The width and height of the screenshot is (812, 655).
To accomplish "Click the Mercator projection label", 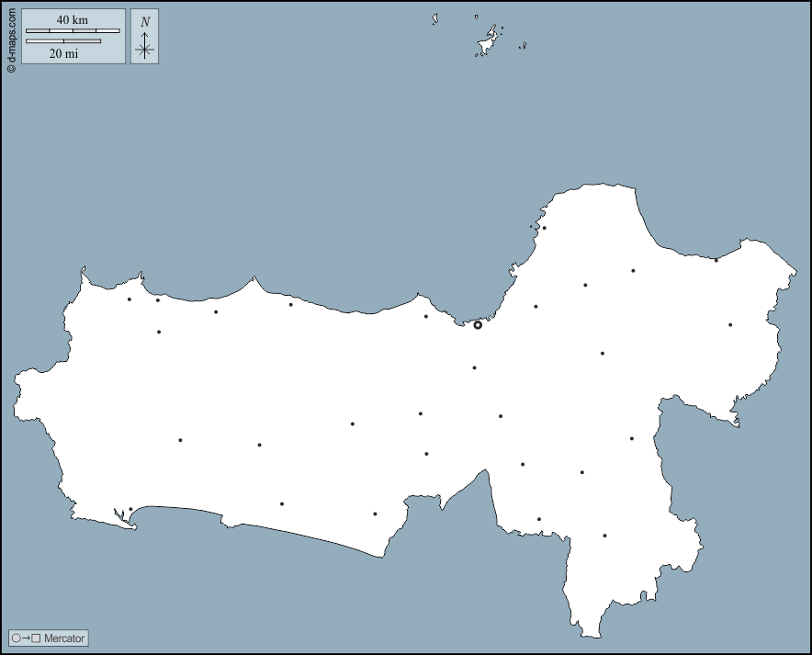I will [64, 638].
